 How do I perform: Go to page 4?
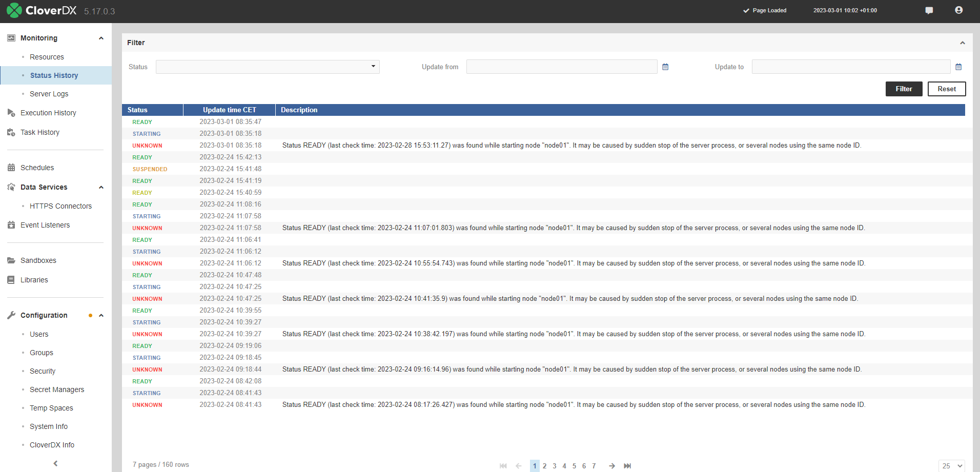564,466
